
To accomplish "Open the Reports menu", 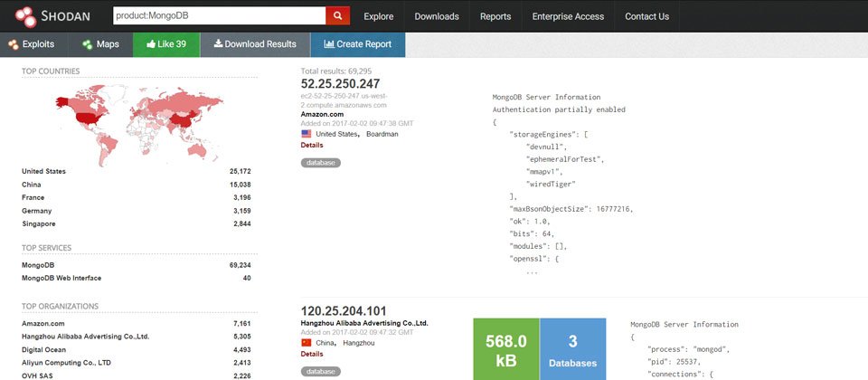I will click(x=495, y=16).
